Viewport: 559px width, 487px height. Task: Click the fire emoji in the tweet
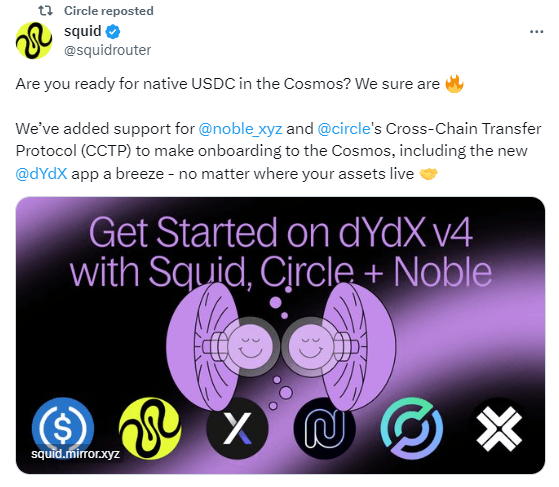point(454,84)
